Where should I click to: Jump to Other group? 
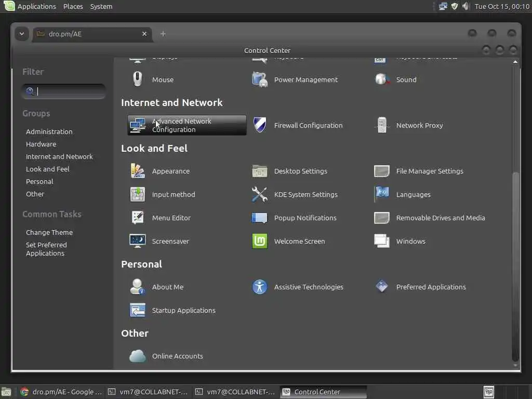pyautogui.click(x=35, y=194)
